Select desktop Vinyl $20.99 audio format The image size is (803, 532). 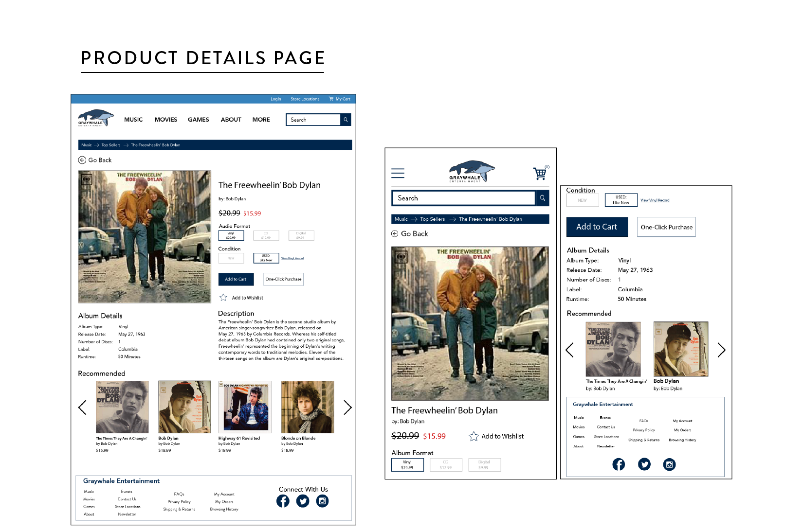[231, 235]
